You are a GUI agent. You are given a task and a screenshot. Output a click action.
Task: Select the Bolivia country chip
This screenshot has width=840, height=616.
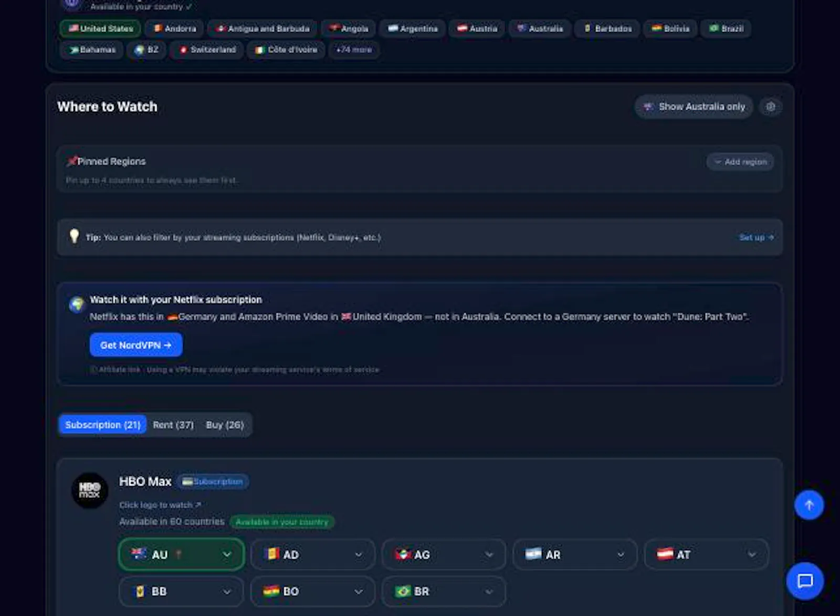click(670, 28)
